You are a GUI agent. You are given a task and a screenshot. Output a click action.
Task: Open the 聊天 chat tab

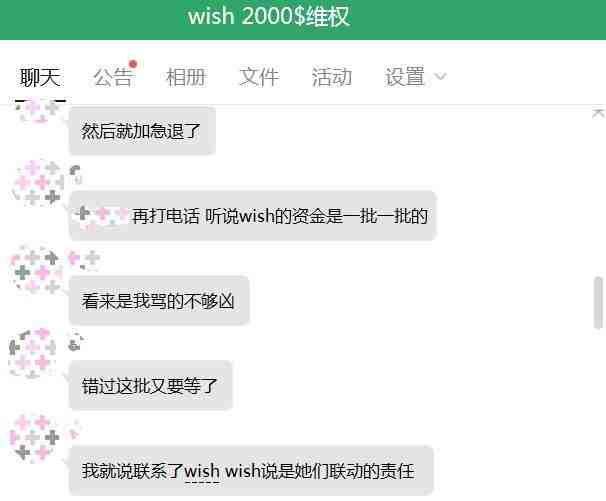tap(40, 77)
